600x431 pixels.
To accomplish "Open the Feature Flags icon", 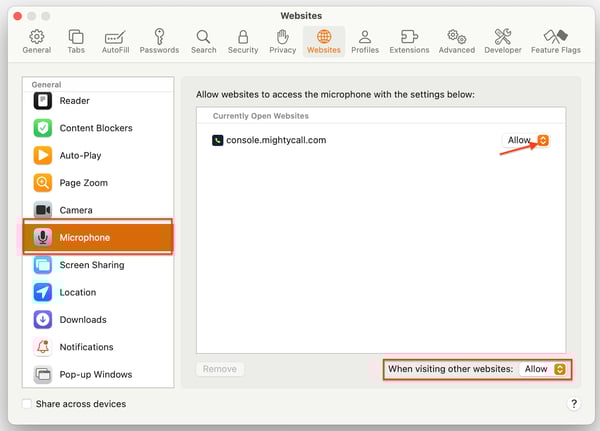I will click(556, 37).
